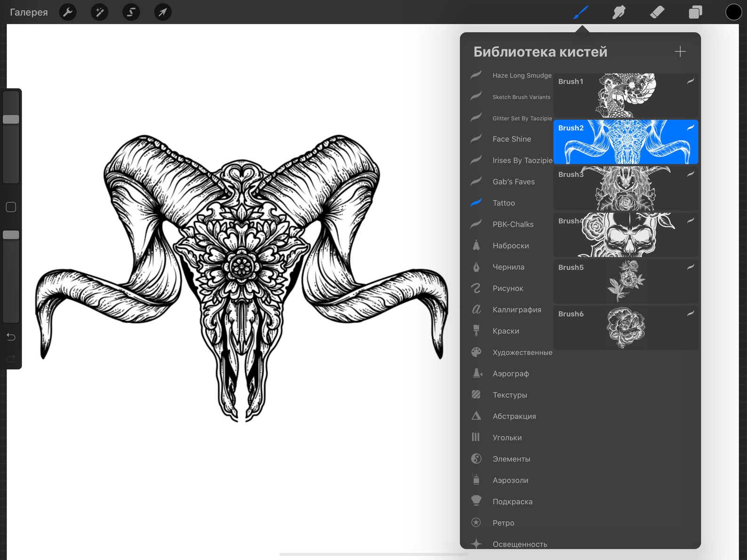Open the Adjustments magic wand menu
The height and width of the screenshot is (560, 747).
click(100, 12)
